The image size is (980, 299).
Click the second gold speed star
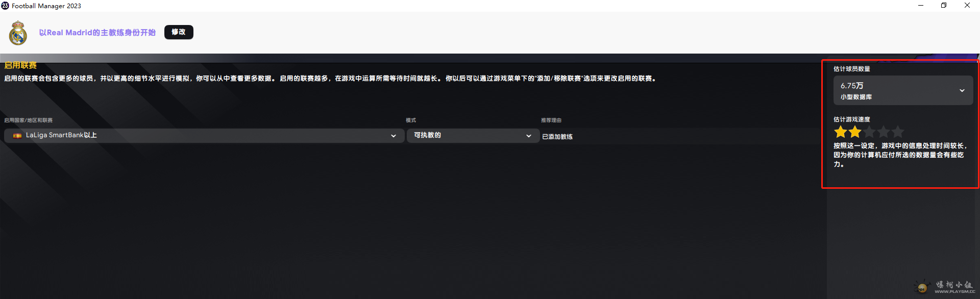[855, 132]
